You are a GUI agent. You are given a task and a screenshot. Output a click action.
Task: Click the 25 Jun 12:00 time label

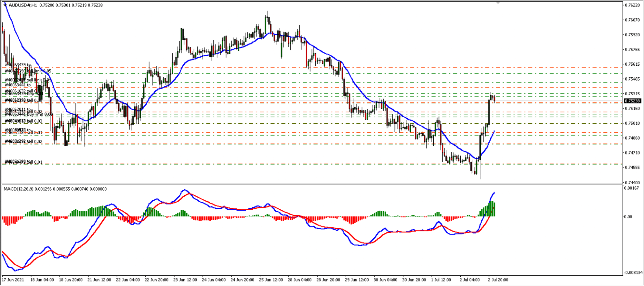271,280
